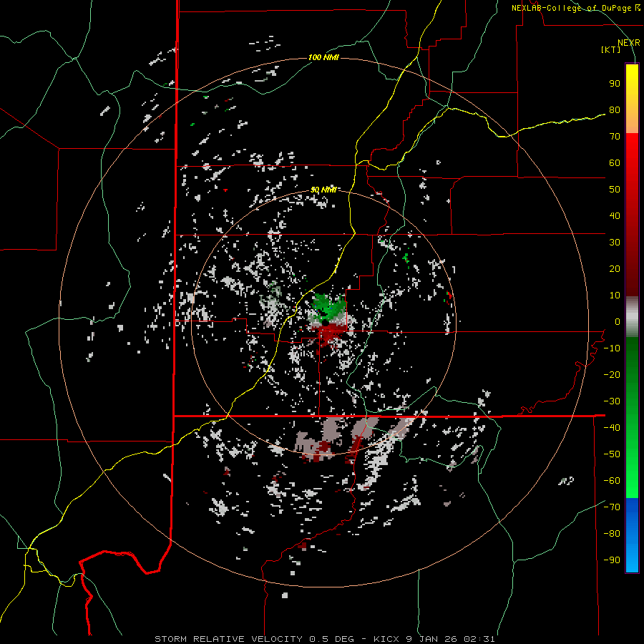Image resolution: width=644 pixels, height=644 pixels.
Task: Click the 9 JAN 26 02:31 timestamp
Action: tap(450, 639)
